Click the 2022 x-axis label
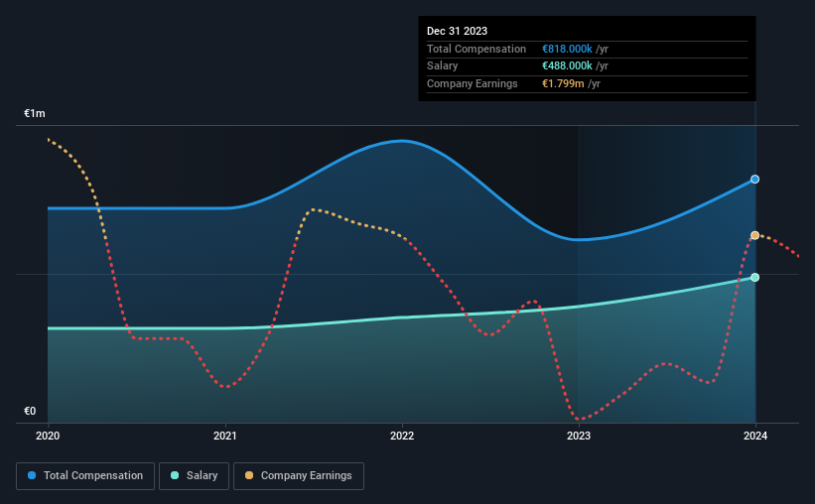The width and height of the screenshot is (815, 504). [402, 436]
